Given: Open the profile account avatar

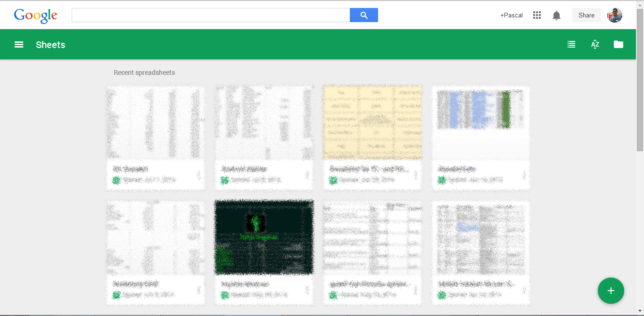Looking at the screenshot, I should tap(615, 15).
